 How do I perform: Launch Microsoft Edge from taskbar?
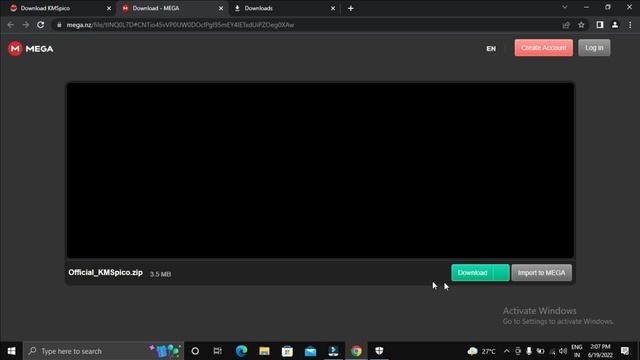pos(241,351)
